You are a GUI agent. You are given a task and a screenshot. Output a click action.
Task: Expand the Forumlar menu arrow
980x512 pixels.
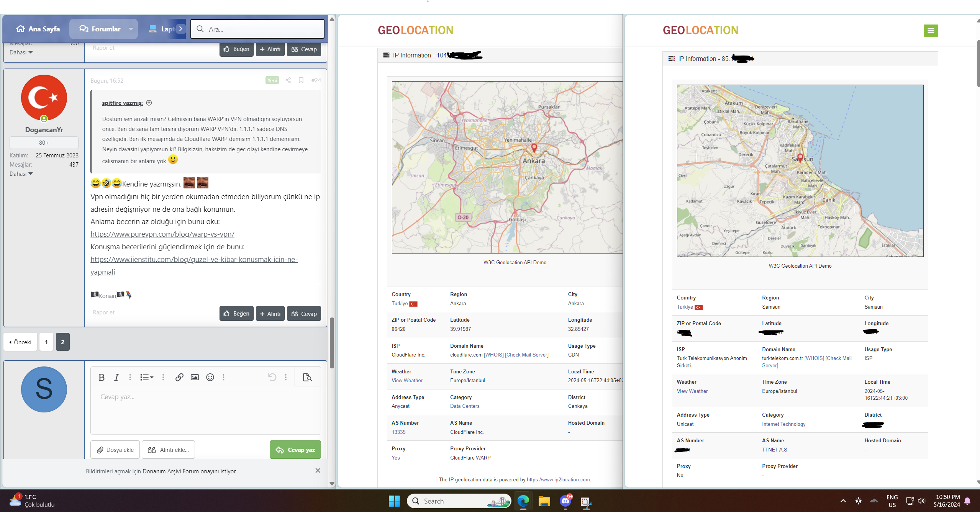131,29
